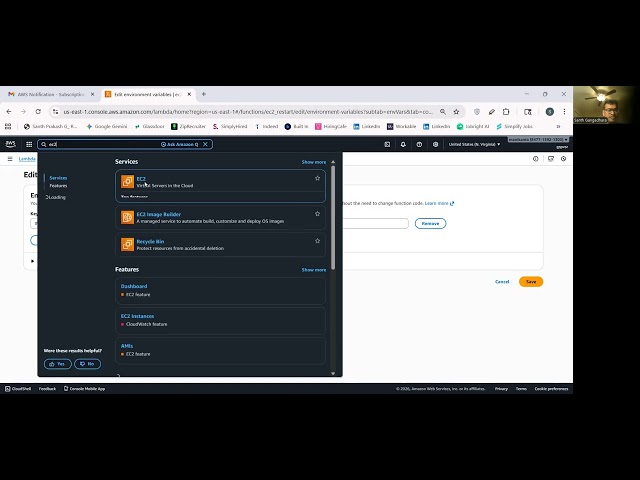Viewport: 640px width, 480px height.
Task: Go to Lambda breadcrumb link
Action: [27, 159]
